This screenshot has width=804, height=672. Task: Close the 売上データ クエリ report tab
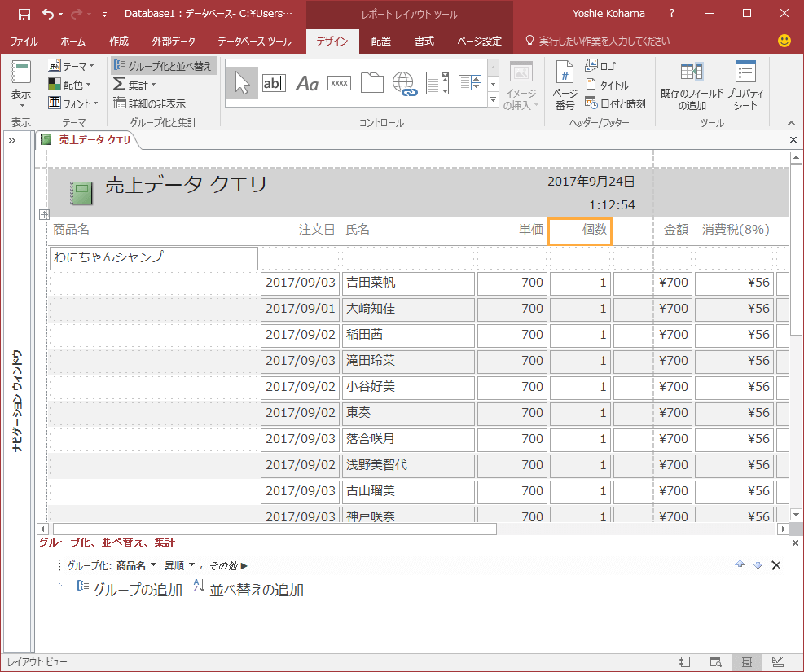(x=793, y=140)
